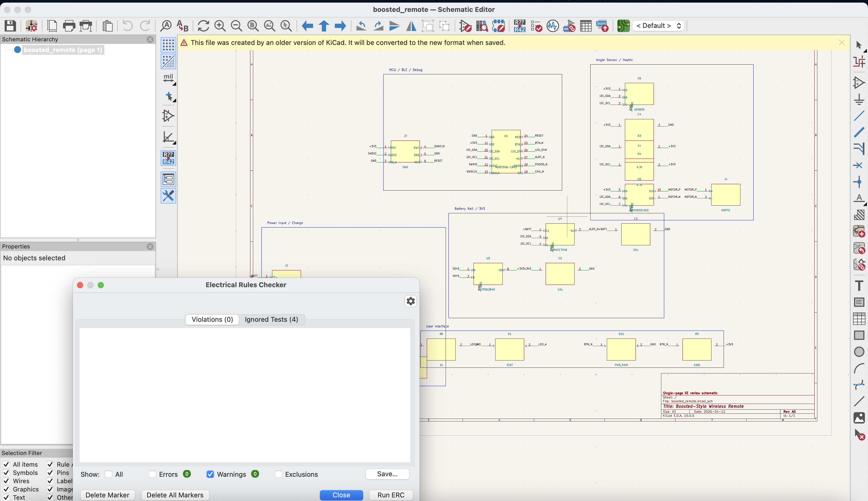
Task: Expand the mil units dropdown arrow
Action: [174, 84]
